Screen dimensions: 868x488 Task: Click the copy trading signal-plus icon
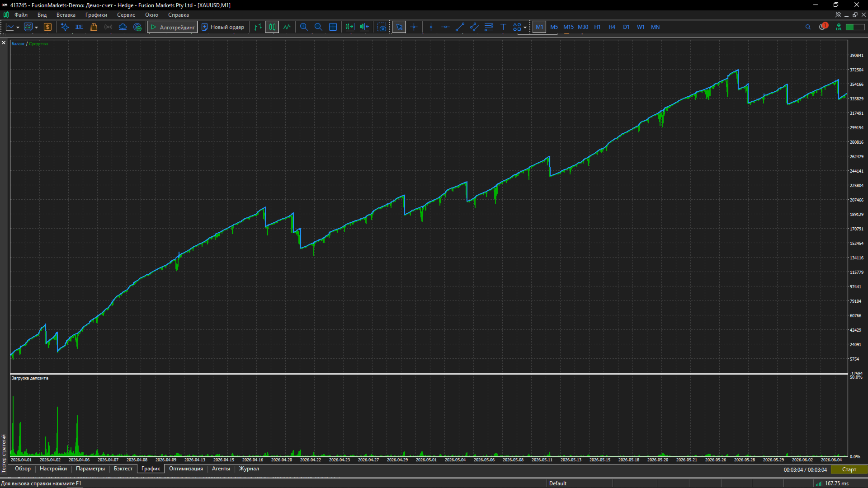[137, 27]
